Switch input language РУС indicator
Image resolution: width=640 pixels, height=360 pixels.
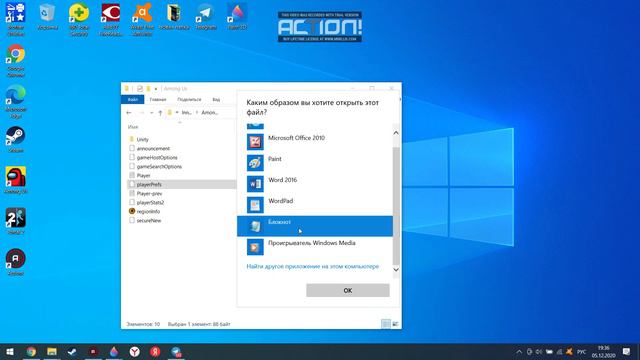(x=582, y=352)
